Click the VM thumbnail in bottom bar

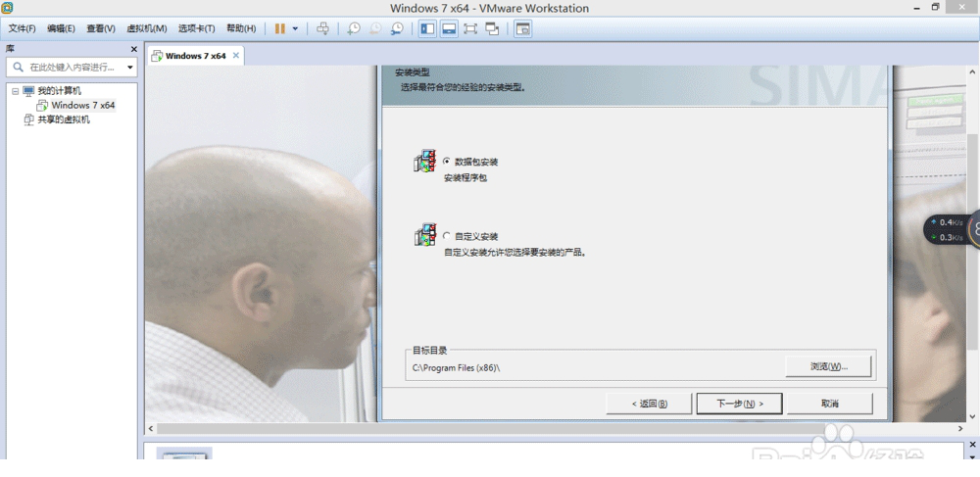(184, 453)
